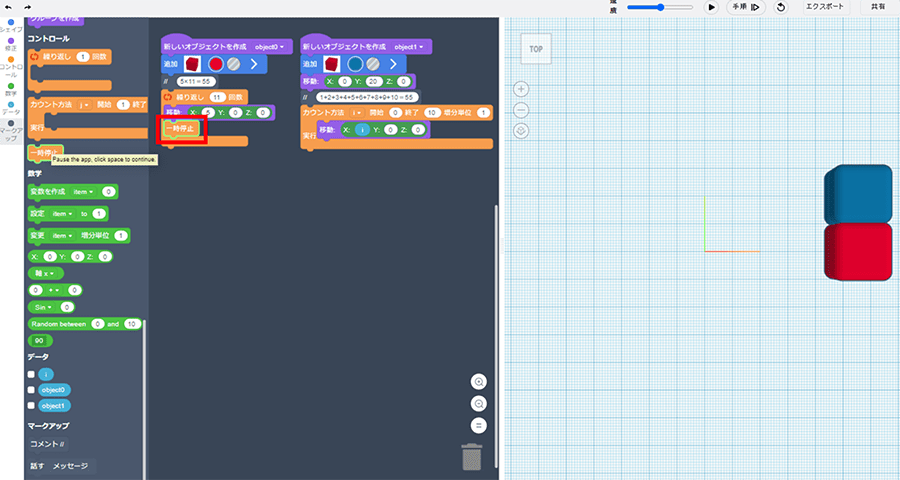Select the マークアップ markup category in sidebar
900x480 pixels.
pos(11,131)
